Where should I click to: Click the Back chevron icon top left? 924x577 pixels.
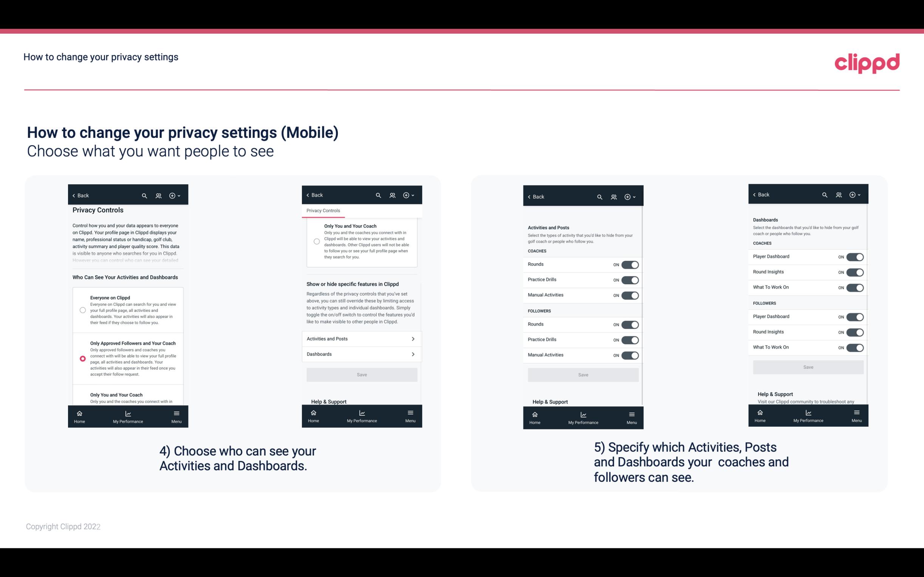(x=74, y=195)
